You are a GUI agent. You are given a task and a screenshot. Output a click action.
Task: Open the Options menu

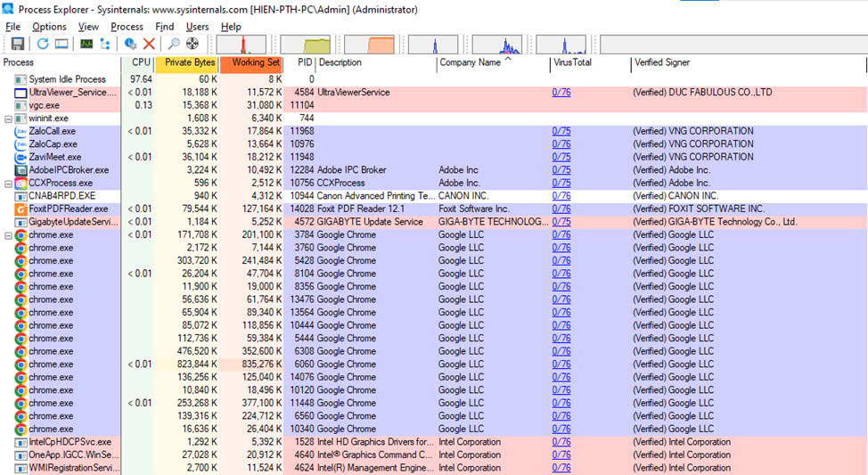pyautogui.click(x=49, y=27)
